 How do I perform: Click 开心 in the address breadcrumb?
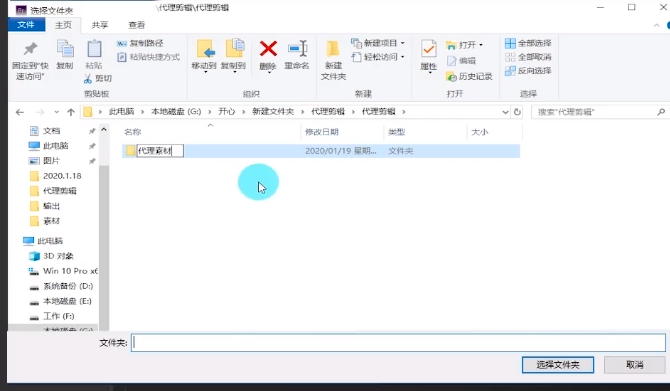pos(226,112)
